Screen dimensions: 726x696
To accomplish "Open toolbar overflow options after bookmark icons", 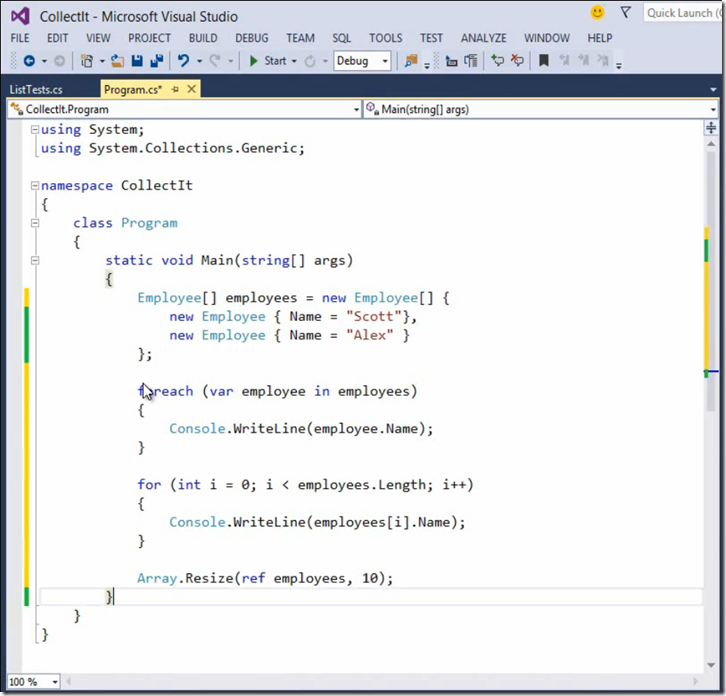I will (x=619, y=66).
